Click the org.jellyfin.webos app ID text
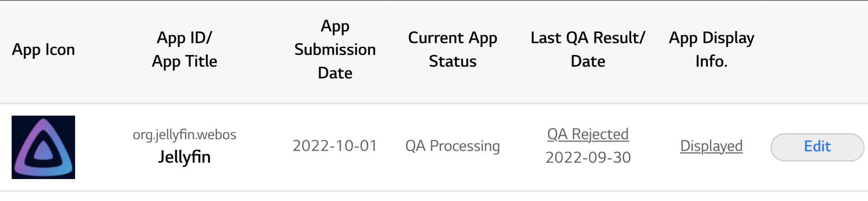This screenshot has width=868, height=201. [185, 135]
